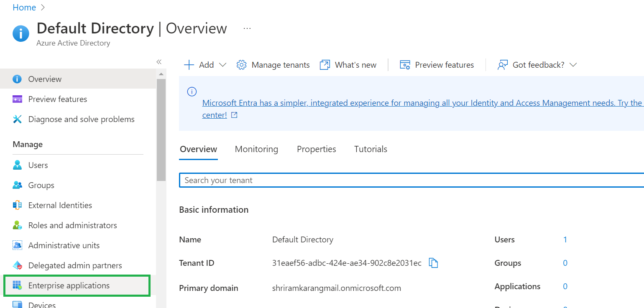Click the sidebar scrollbar up arrow

point(161,74)
